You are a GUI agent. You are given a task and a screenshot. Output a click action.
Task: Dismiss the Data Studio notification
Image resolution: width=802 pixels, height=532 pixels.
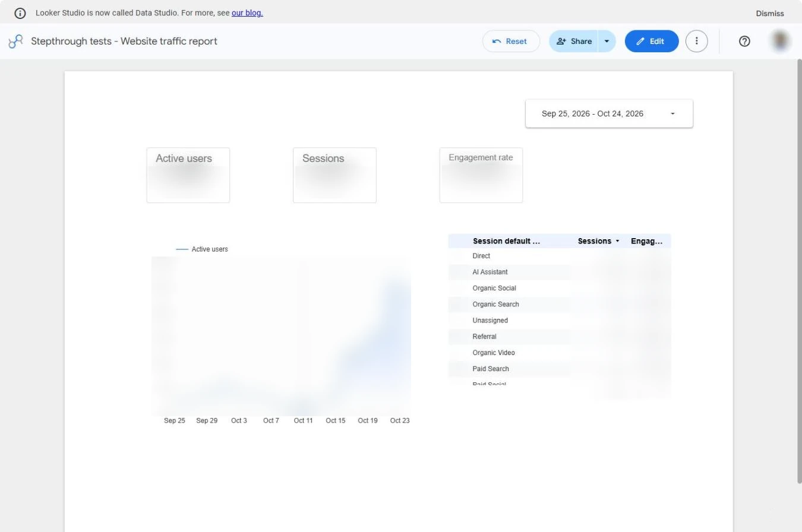769,13
